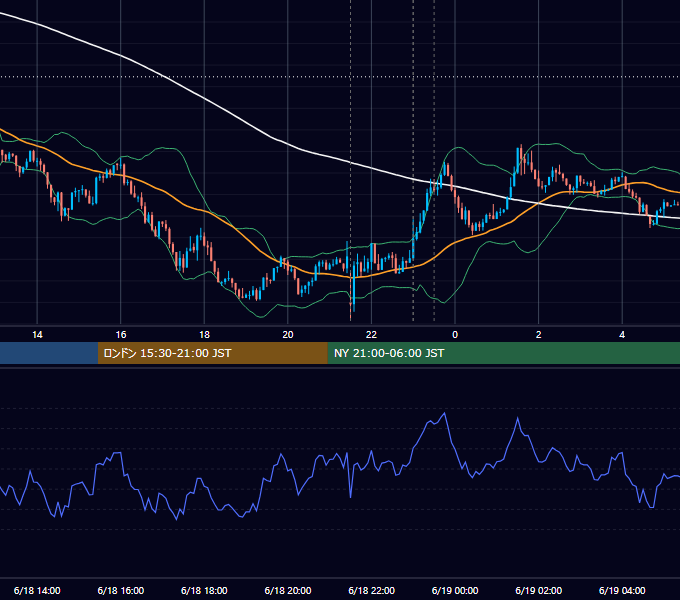Click the NY session bar 21:00-06:00 JST
This screenshot has height=600, width=680.
click(503, 353)
